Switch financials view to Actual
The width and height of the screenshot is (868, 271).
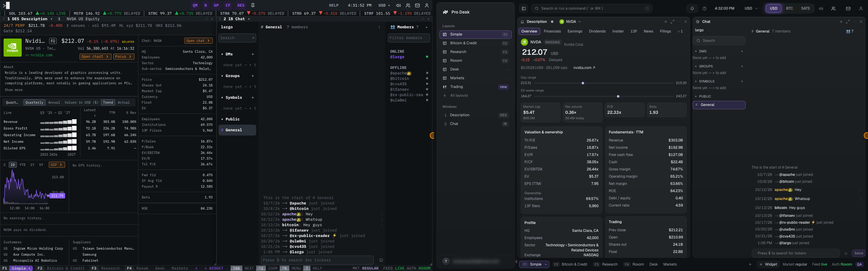coord(124,102)
